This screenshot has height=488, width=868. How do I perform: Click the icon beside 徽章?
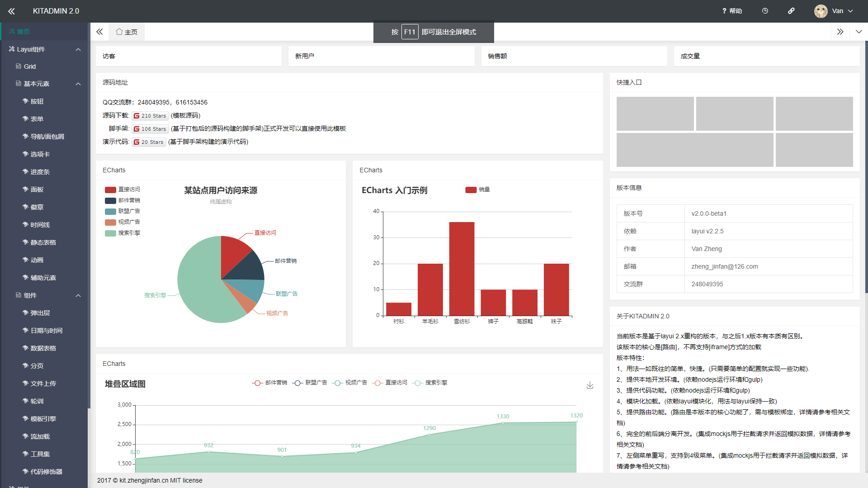pyautogui.click(x=25, y=207)
